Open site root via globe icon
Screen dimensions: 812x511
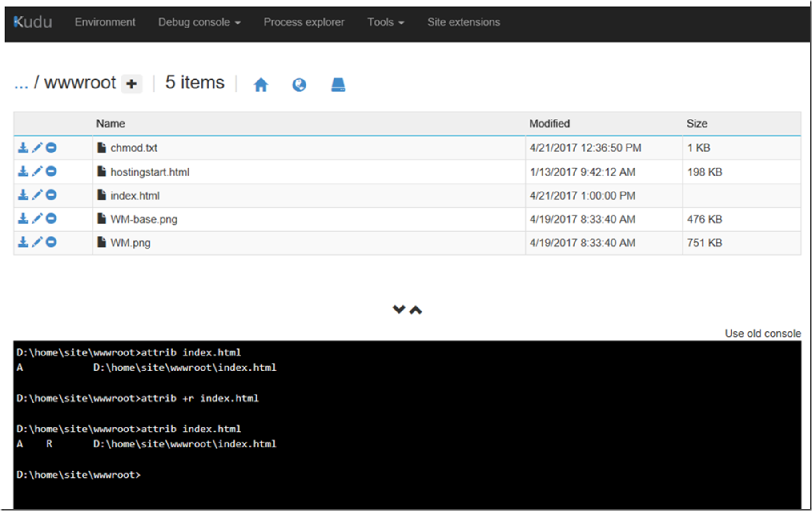299,84
